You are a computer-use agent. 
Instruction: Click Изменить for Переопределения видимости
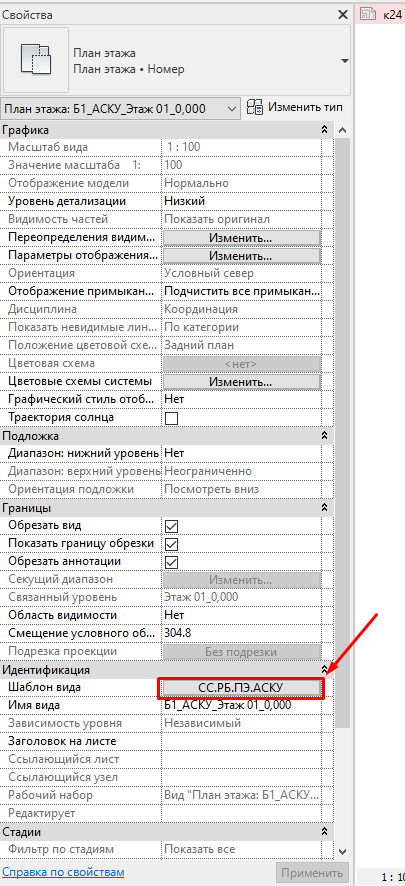coord(241,237)
